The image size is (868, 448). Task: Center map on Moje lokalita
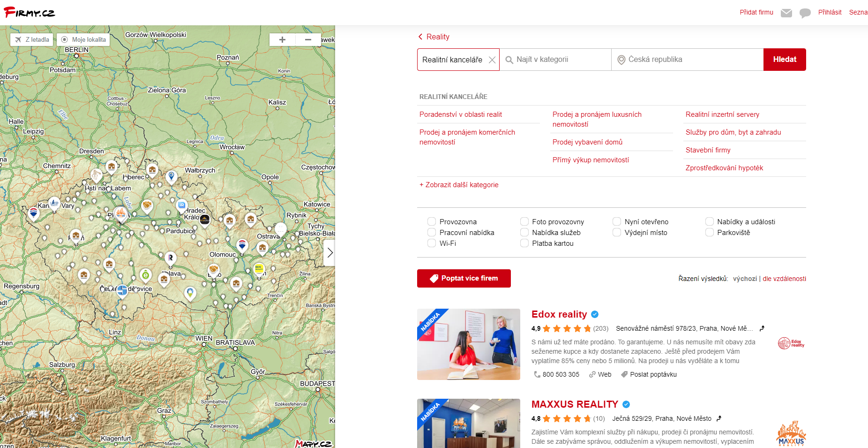point(83,40)
